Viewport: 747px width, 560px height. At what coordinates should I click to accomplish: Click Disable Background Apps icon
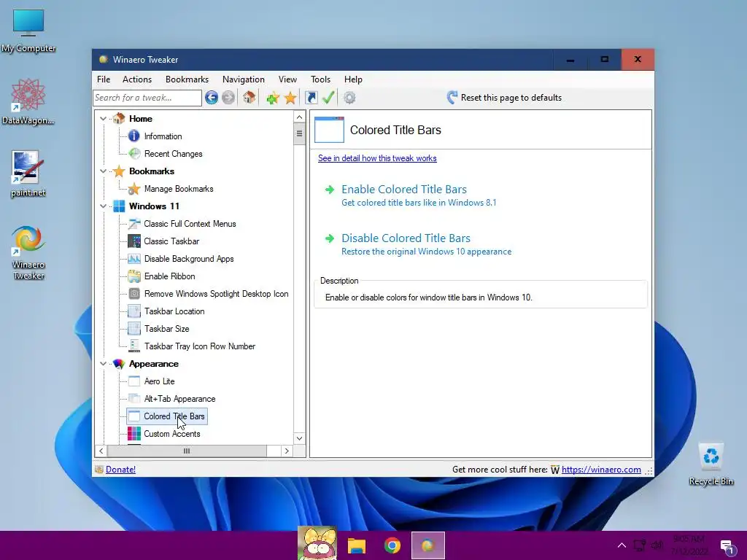pyautogui.click(x=134, y=259)
